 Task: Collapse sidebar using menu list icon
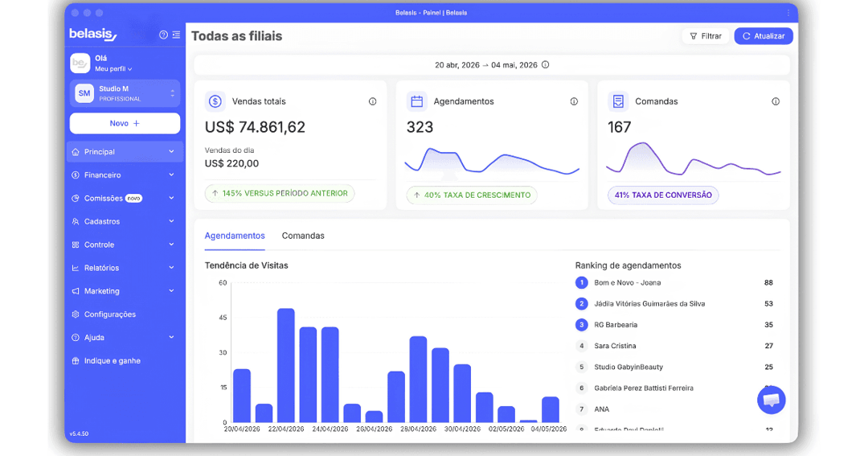point(176,35)
